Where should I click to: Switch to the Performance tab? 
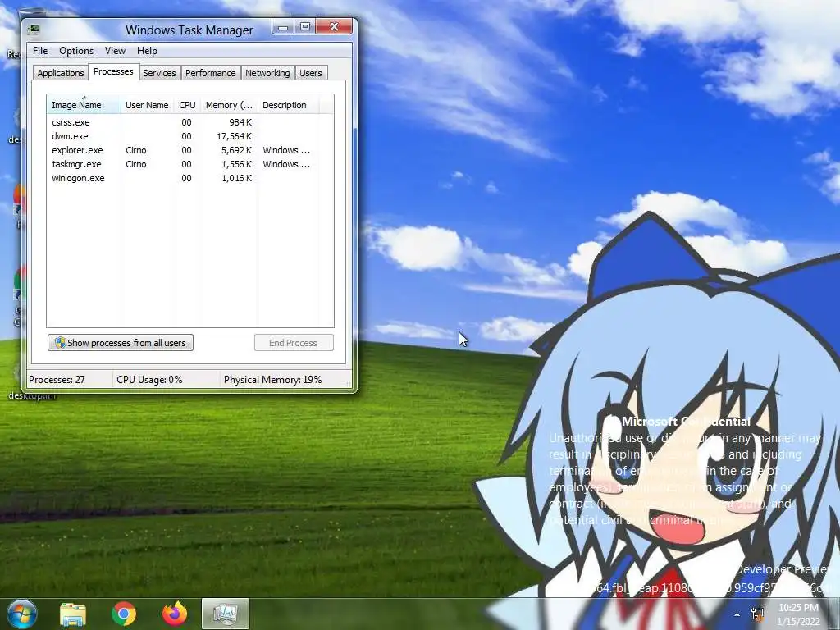tap(210, 73)
